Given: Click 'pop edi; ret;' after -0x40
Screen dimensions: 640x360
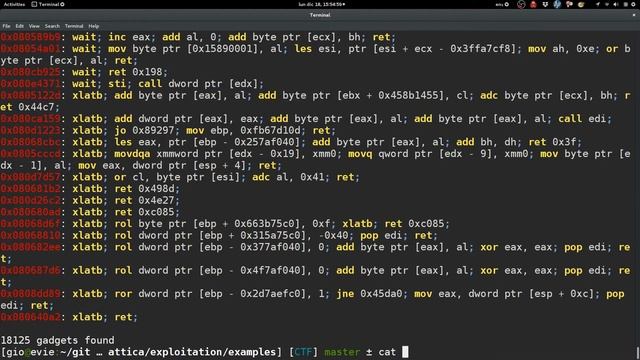Looking at the screenshot, I should (398, 235).
